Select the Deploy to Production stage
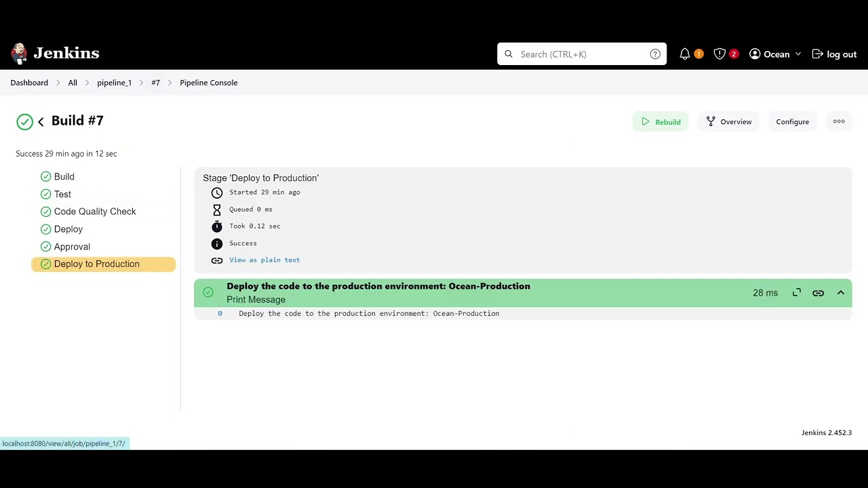Screen dimensions: 868x488 (x=103, y=264)
